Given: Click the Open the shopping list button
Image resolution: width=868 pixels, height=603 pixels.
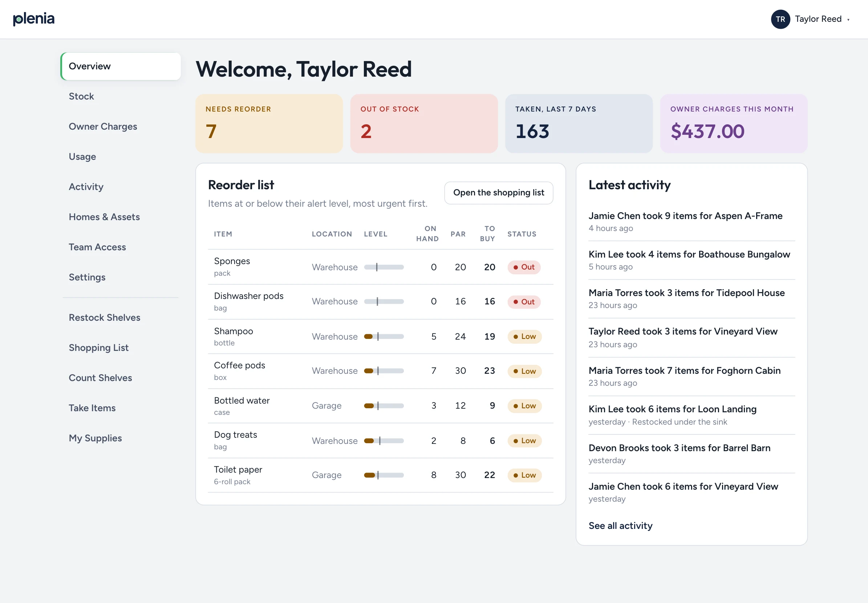Looking at the screenshot, I should (x=499, y=193).
